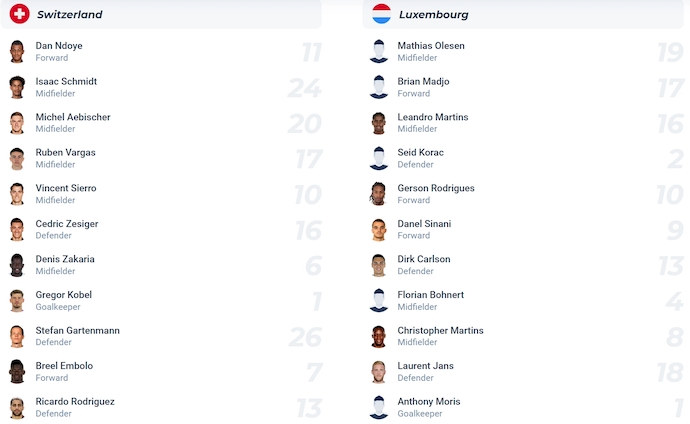This screenshot has height=424, width=690.
Task: Click Gregor Kobel's goalkeeper photo
Action: click(17, 301)
